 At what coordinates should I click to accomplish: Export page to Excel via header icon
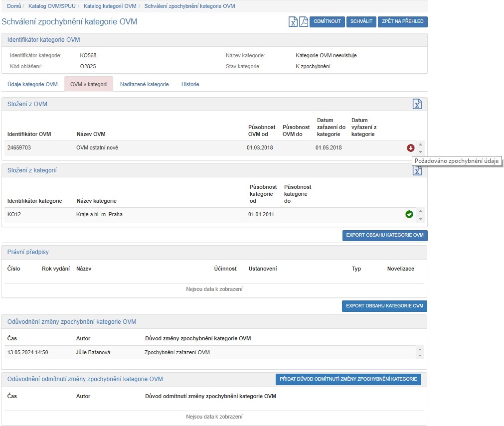[x=293, y=22]
